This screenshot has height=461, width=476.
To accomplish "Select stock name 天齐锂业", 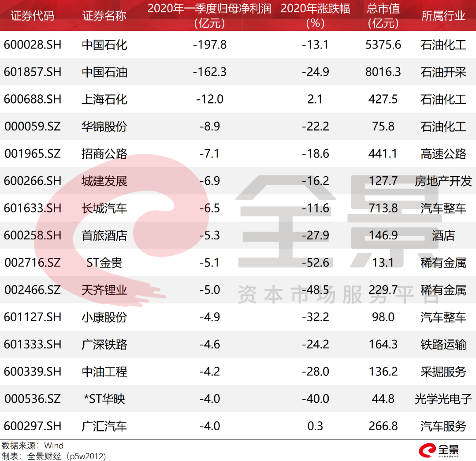I will coord(104,290).
